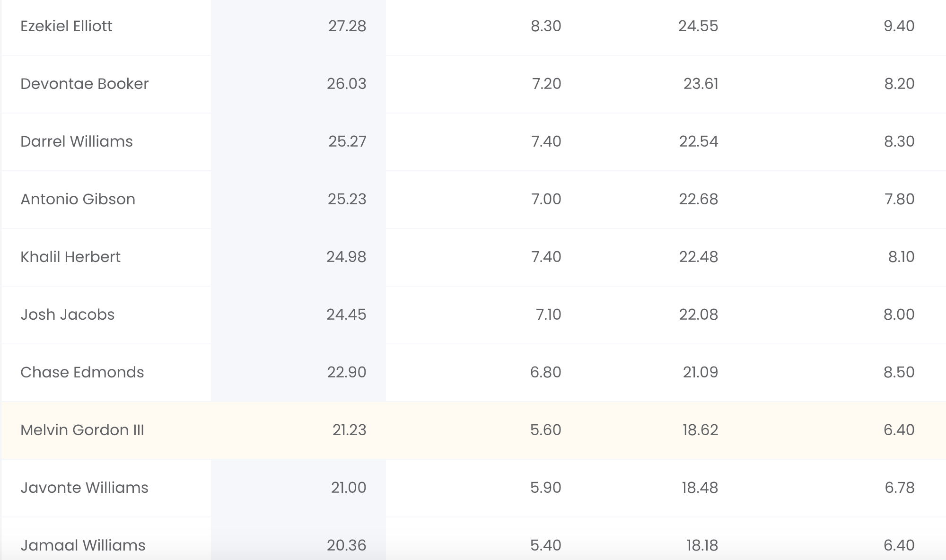Select the 9.40 value for Elliott

click(x=899, y=26)
